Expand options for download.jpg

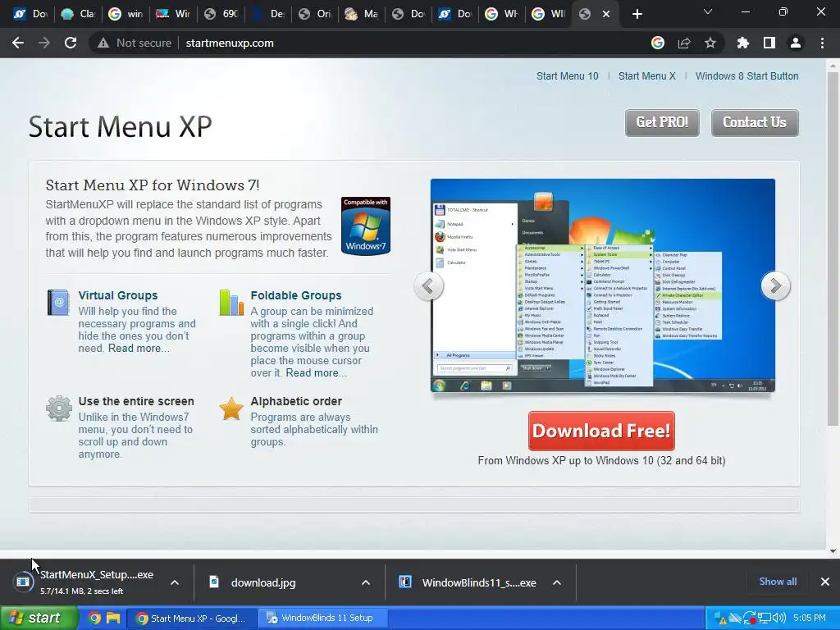click(366, 582)
